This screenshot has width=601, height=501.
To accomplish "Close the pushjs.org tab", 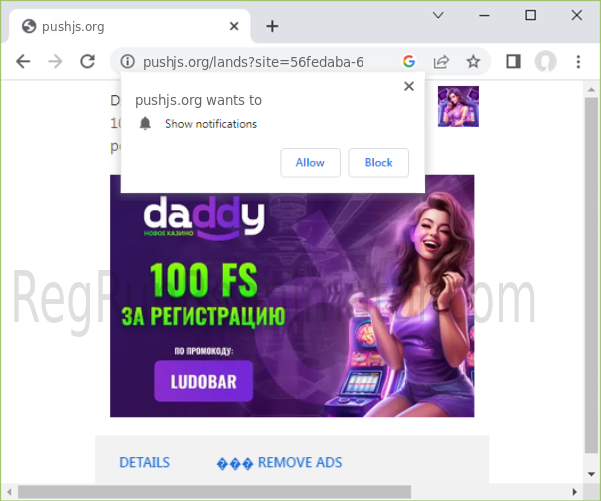I will (233, 26).
